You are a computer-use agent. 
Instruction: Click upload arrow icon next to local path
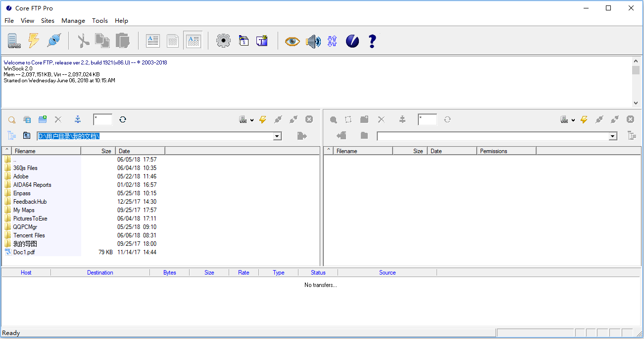pyautogui.click(x=302, y=136)
